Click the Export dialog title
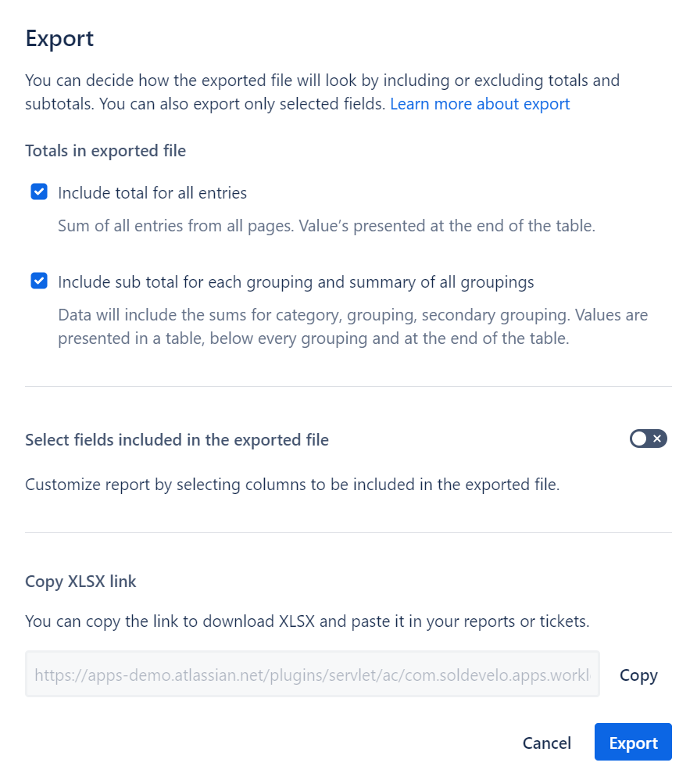The height and width of the screenshot is (784, 697). pyautogui.click(x=59, y=39)
